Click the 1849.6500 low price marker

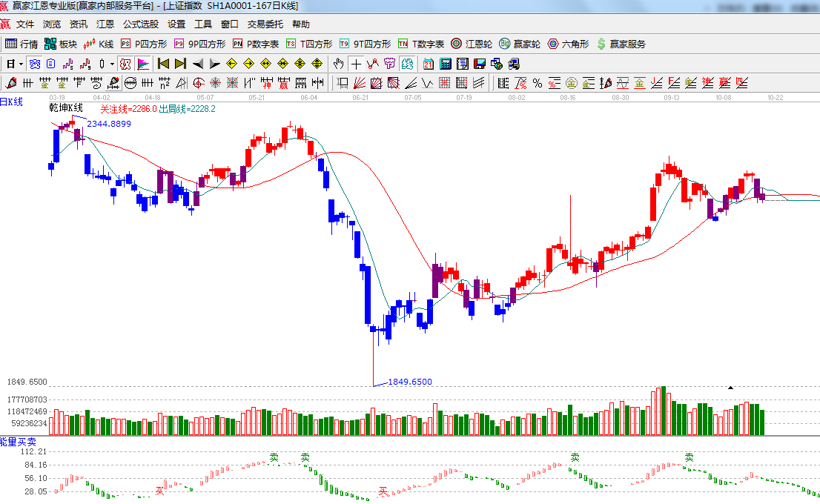(x=409, y=382)
